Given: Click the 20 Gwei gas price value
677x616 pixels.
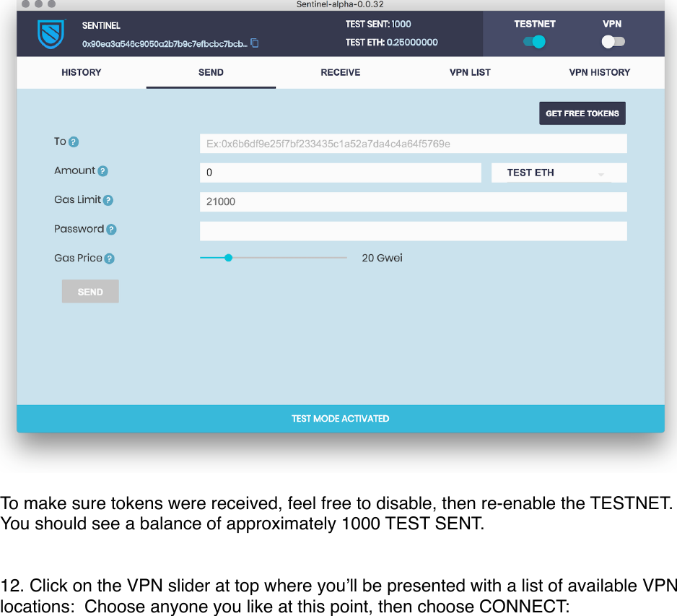Looking at the screenshot, I should click(382, 258).
